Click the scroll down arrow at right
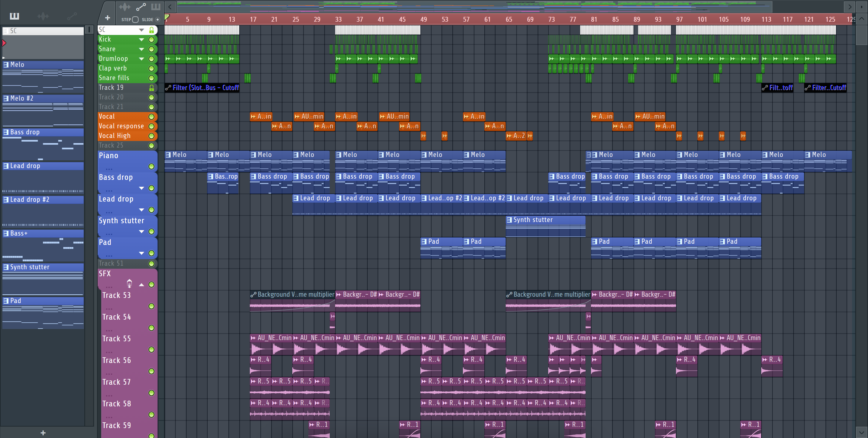 (x=862, y=432)
